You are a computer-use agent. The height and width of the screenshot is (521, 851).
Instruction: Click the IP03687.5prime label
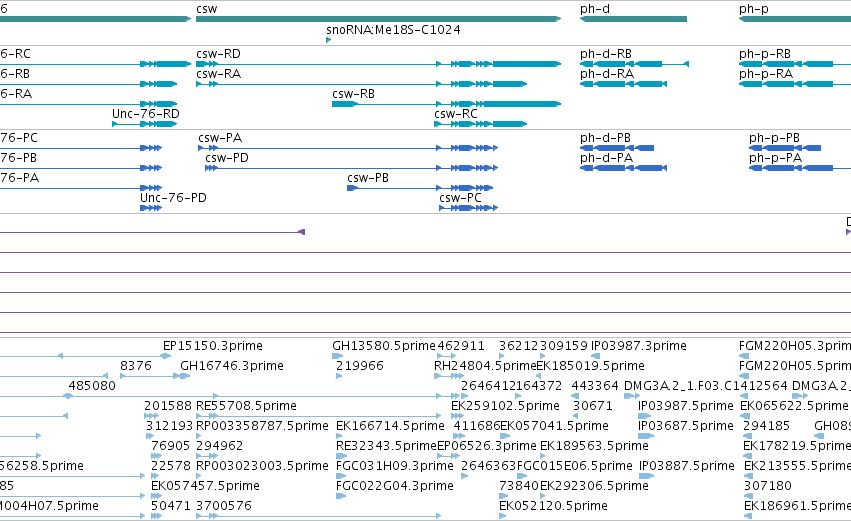point(685,426)
